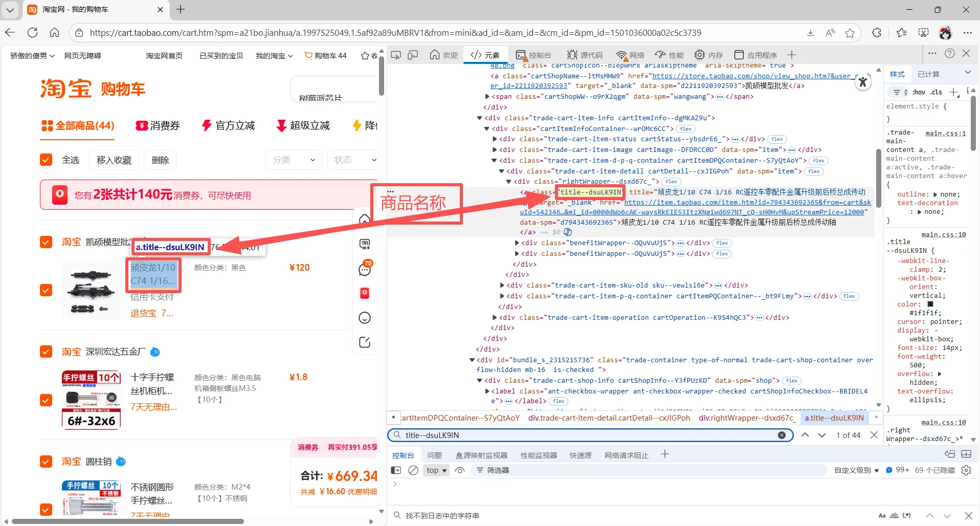Select the 消费券 cart filter tab
The width and height of the screenshot is (980, 526).
[x=158, y=125]
